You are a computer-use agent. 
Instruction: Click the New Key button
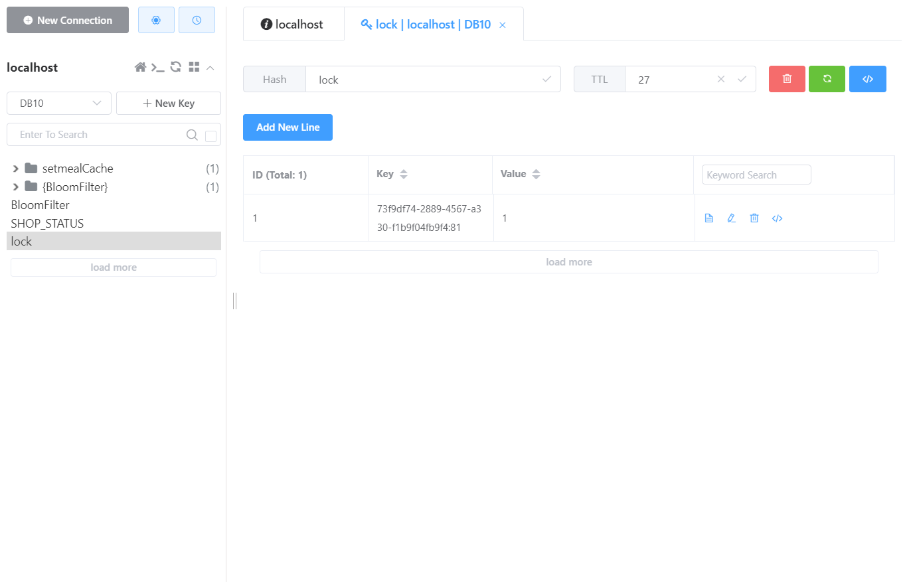[169, 104]
